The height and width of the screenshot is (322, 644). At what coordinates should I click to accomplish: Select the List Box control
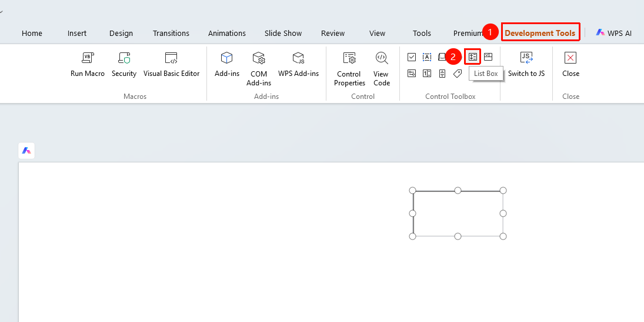tap(473, 57)
